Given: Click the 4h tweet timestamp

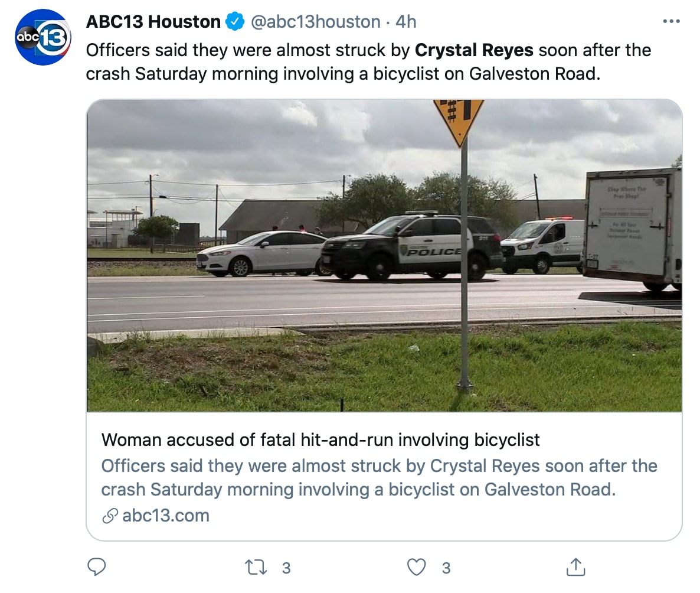Looking at the screenshot, I should pyautogui.click(x=406, y=22).
